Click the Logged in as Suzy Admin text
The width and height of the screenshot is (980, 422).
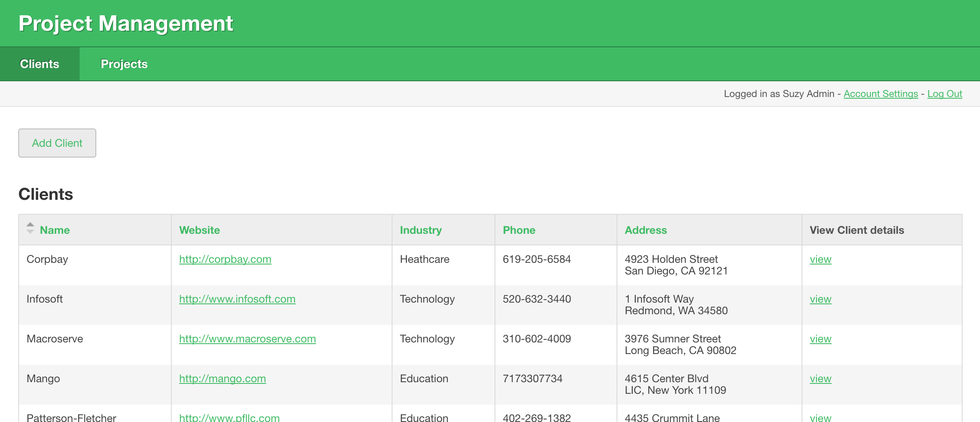pos(779,94)
